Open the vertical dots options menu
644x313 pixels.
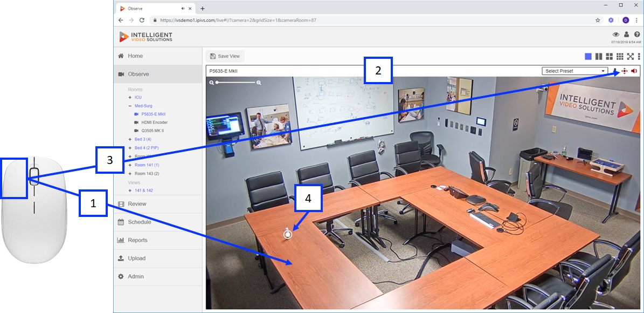pos(639,56)
